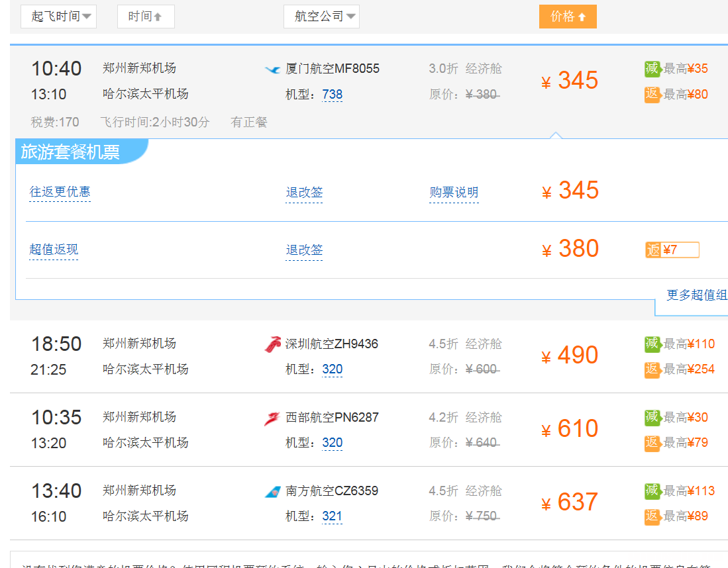Viewport: 728px width, 568px height.
Task: Open aircraft type 320 link for ZH9436
Action: pyautogui.click(x=333, y=369)
